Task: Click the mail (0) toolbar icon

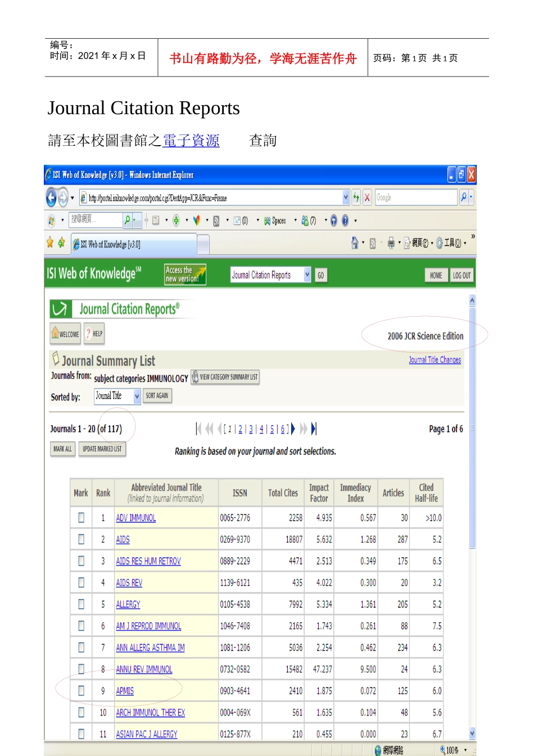Action: tap(241, 221)
